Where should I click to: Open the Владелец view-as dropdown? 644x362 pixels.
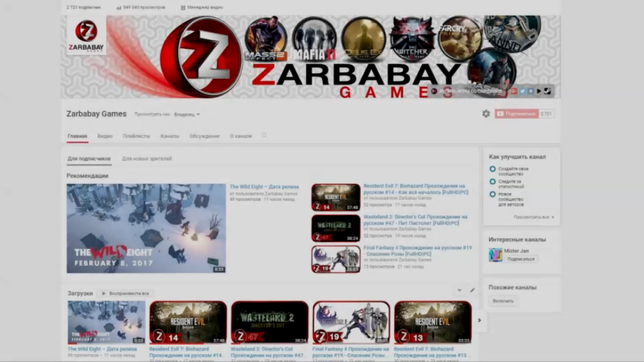(187, 115)
